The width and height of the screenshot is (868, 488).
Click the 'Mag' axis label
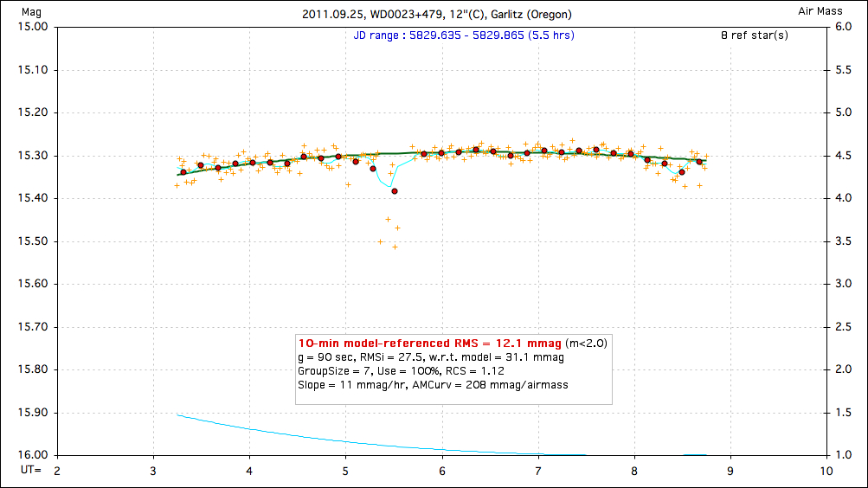click(31, 12)
